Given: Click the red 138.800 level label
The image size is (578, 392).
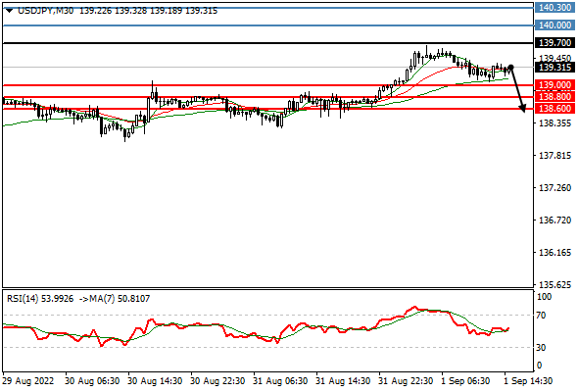Looking at the screenshot, I should (554, 97).
